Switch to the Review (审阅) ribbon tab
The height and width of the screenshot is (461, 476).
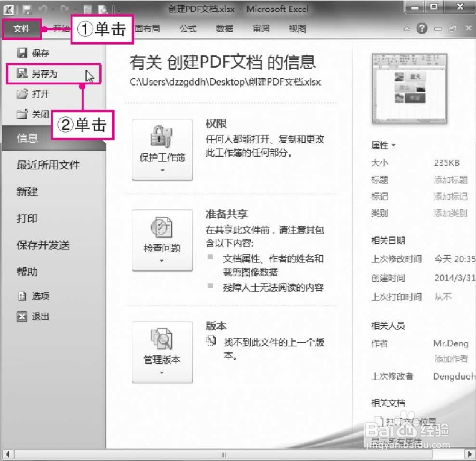click(261, 29)
